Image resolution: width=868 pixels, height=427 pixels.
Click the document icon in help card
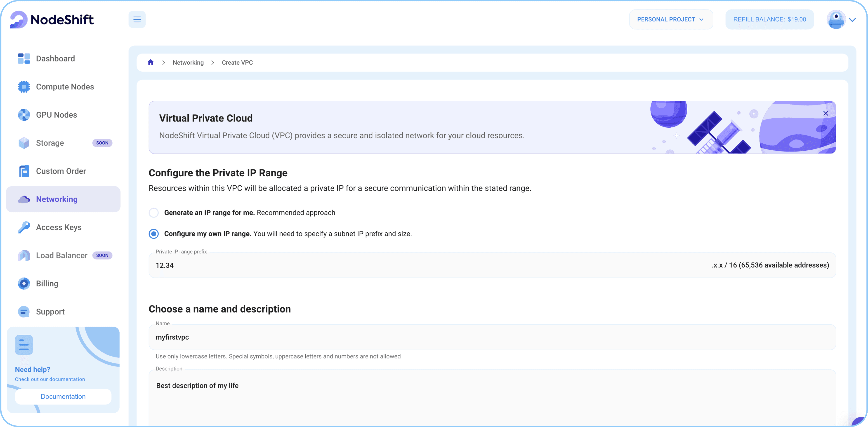[x=24, y=345]
